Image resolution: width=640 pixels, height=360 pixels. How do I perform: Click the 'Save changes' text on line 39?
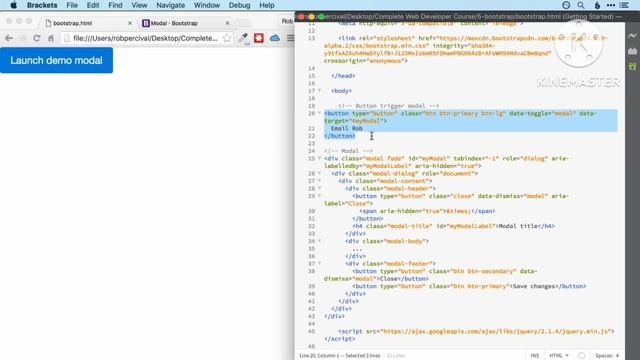coord(533,286)
